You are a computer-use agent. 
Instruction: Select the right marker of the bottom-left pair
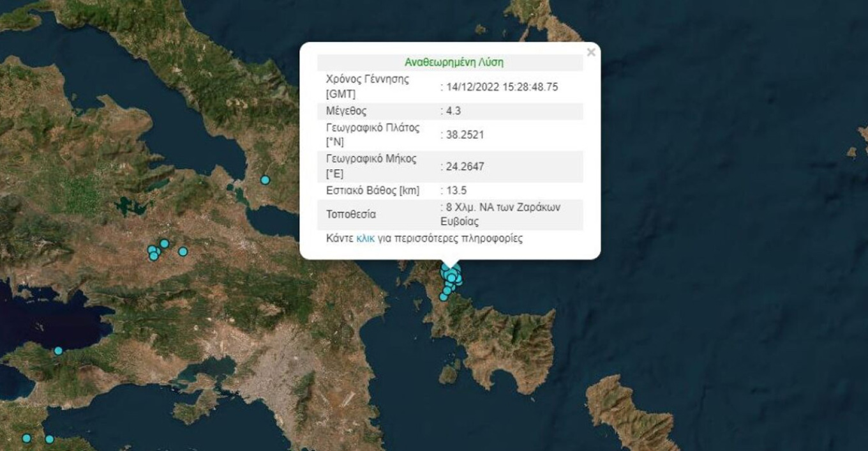click(x=49, y=440)
